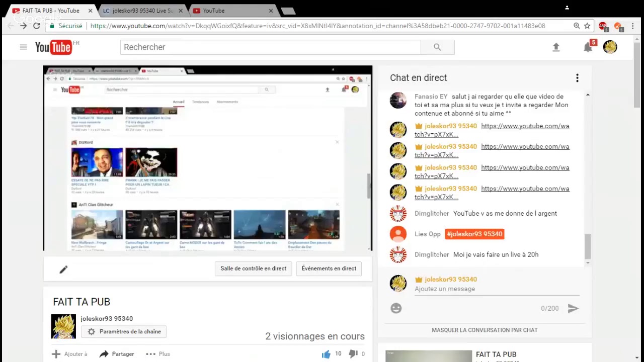Click the browser forward arrow

click(x=23, y=26)
